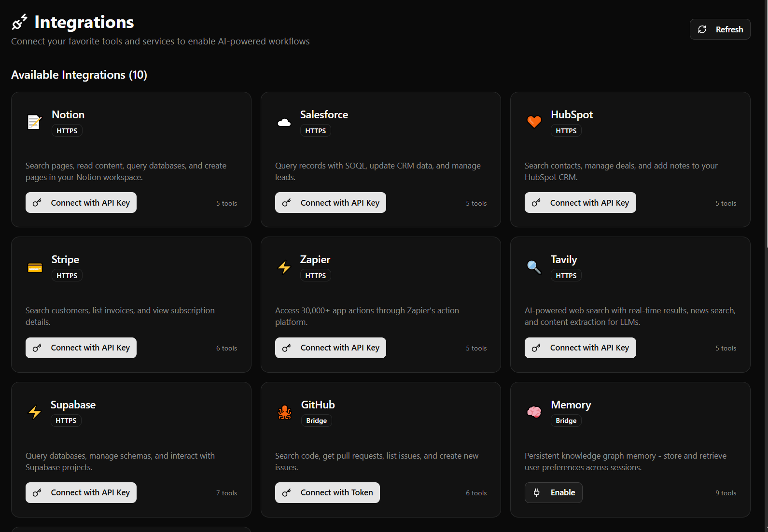
Task: Click the Tavily AI-powered web search description
Action: (630, 316)
